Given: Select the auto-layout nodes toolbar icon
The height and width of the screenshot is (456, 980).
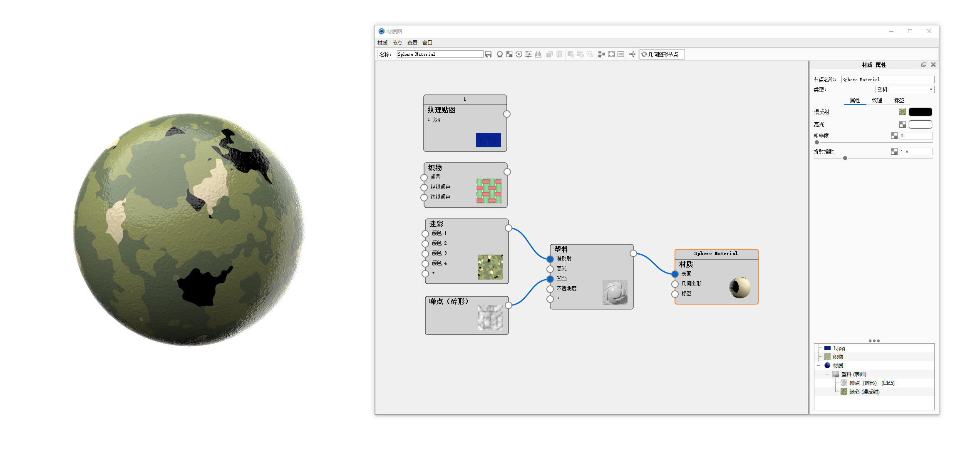Looking at the screenshot, I should 602,54.
